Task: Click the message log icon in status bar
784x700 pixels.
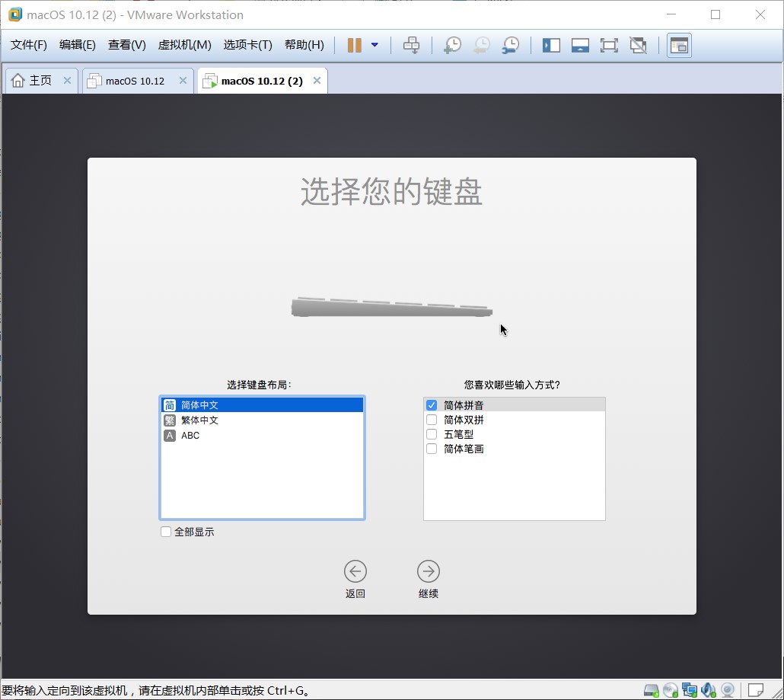Action: (x=756, y=691)
